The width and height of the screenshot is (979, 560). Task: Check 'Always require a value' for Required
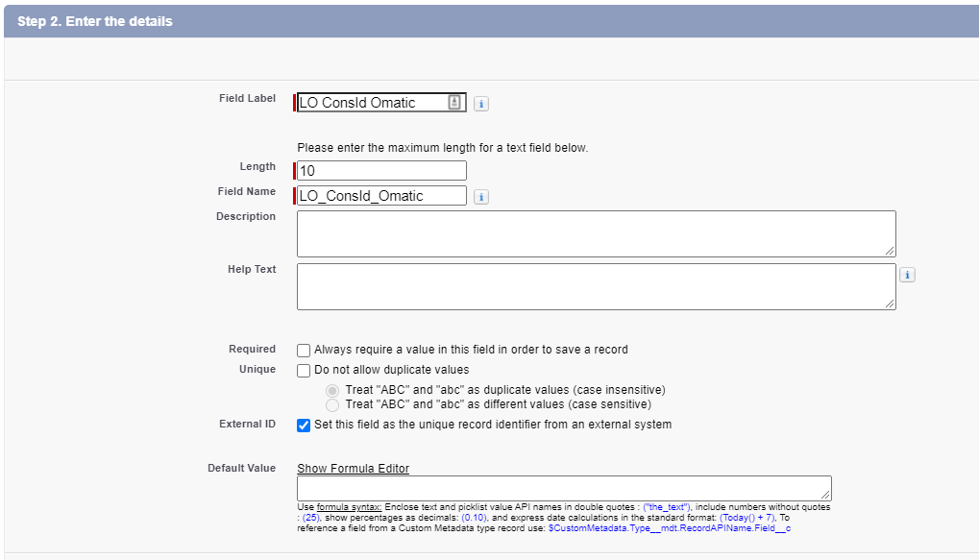[x=304, y=350]
